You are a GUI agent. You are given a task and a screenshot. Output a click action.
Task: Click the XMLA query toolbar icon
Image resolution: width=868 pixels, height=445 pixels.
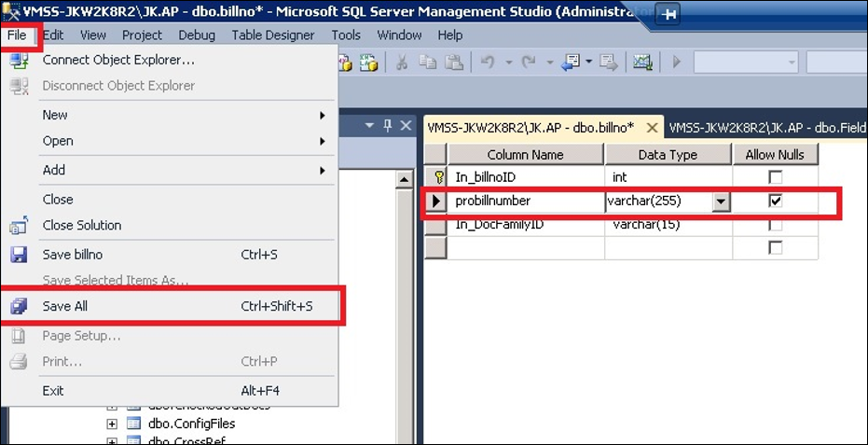tap(368, 63)
